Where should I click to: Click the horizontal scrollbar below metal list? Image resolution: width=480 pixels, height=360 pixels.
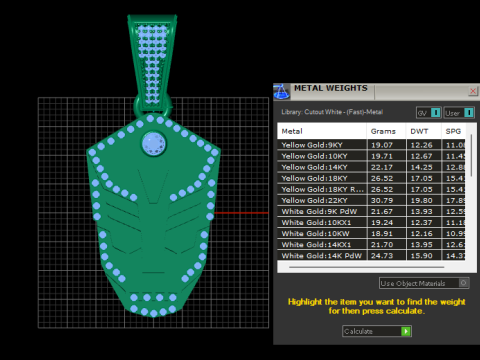pos(367,267)
